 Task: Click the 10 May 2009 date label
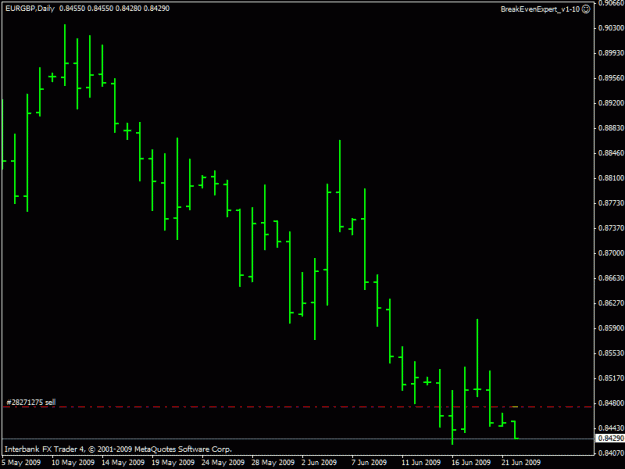[73, 462]
